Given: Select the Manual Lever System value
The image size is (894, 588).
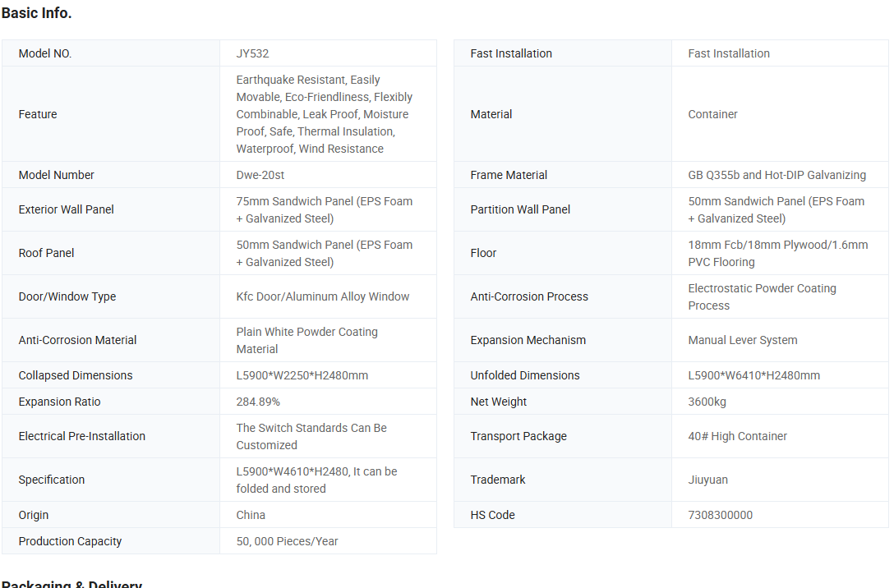Looking at the screenshot, I should click(x=742, y=340).
